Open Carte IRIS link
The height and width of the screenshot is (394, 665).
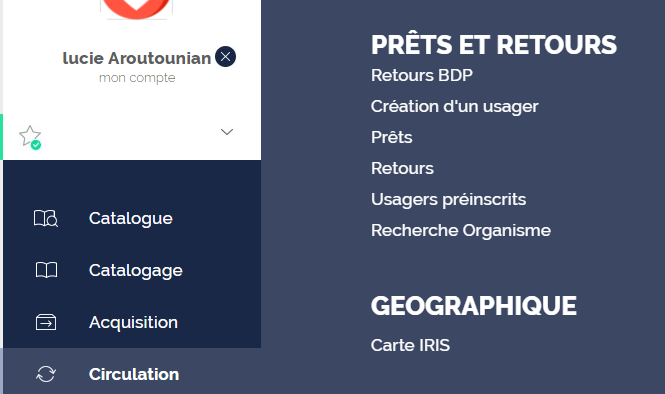coord(410,345)
